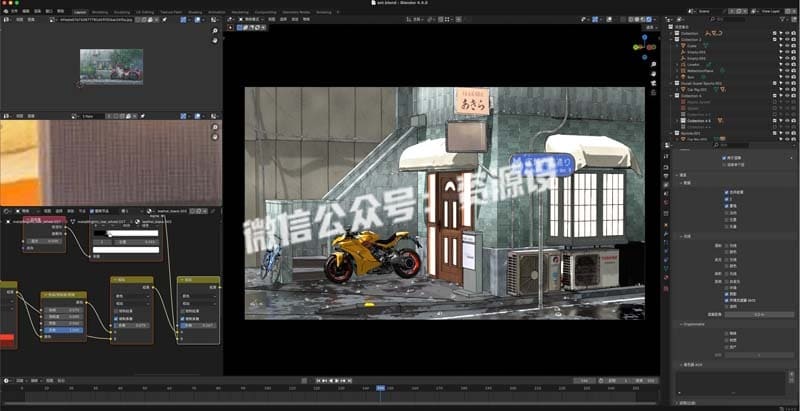
Task: Uncheck the 用于渲染 checkbox
Action: pos(724,158)
